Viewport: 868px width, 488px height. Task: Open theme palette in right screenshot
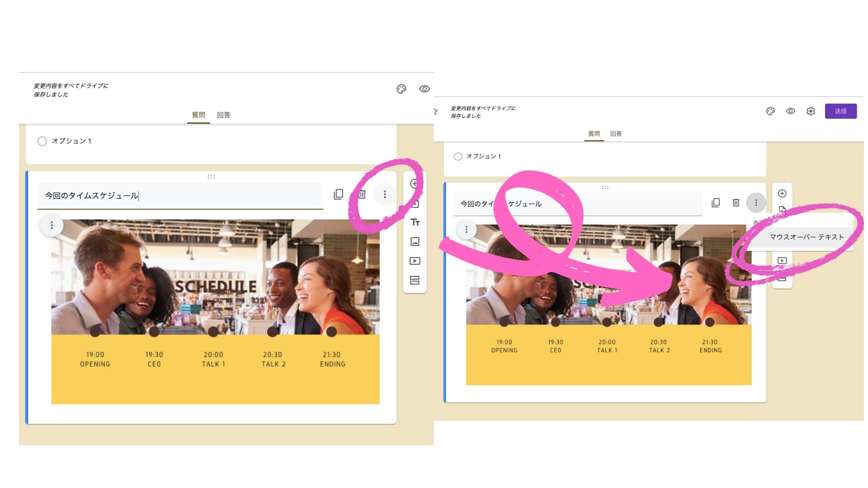tap(770, 111)
